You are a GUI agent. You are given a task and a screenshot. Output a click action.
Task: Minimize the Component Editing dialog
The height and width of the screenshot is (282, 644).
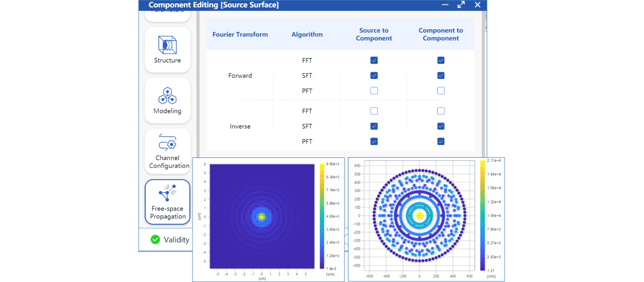pyautogui.click(x=445, y=5)
